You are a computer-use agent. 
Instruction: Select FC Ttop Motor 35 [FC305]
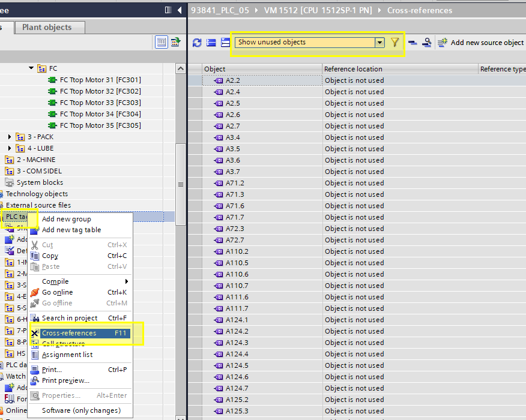tap(100, 125)
